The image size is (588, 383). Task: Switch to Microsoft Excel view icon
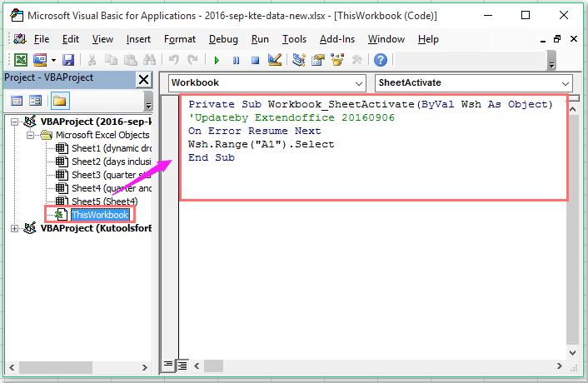(21, 60)
